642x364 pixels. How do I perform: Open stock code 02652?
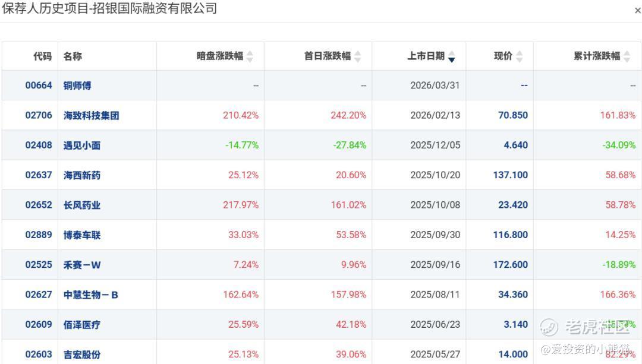coord(39,205)
